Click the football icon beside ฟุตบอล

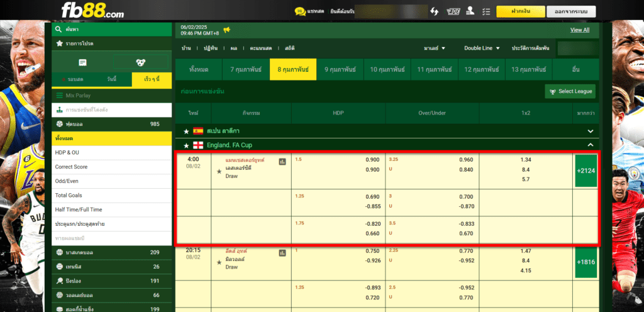pyautogui.click(x=60, y=124)
